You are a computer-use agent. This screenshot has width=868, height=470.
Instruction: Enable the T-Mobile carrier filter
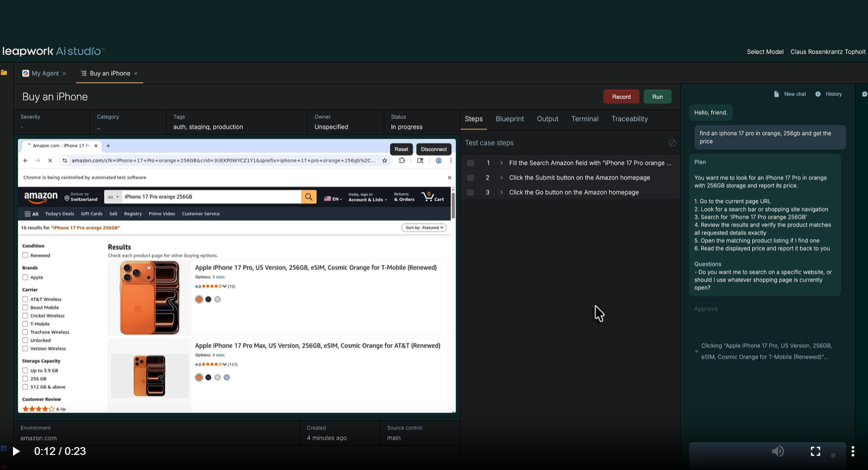pyautogui.click(x=25, y=324)
